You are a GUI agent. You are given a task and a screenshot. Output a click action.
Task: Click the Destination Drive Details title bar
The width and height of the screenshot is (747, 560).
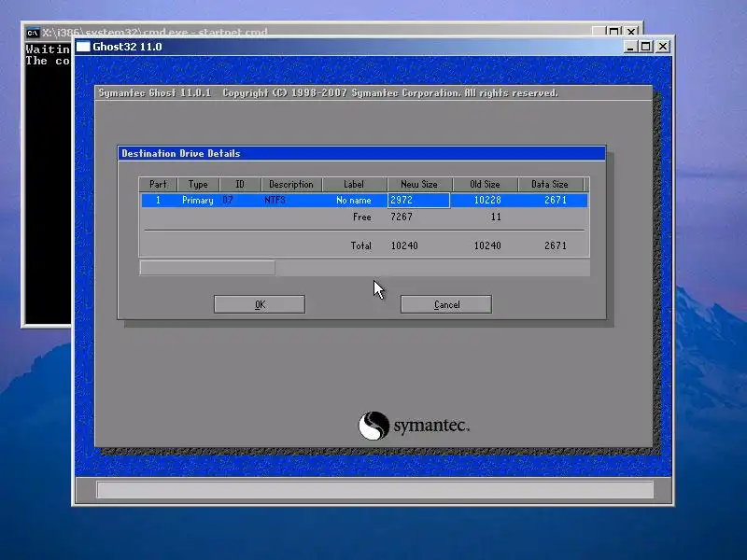coord(361,153)
